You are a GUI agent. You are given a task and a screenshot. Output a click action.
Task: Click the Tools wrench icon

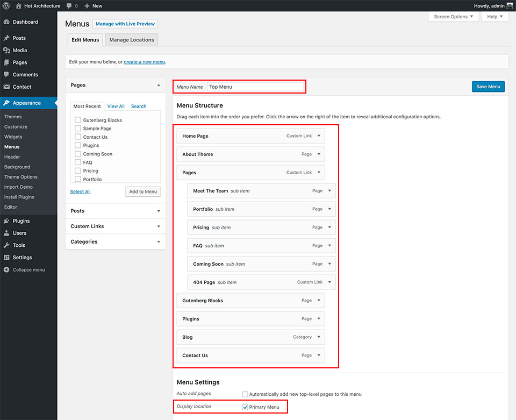click(6, 245)
